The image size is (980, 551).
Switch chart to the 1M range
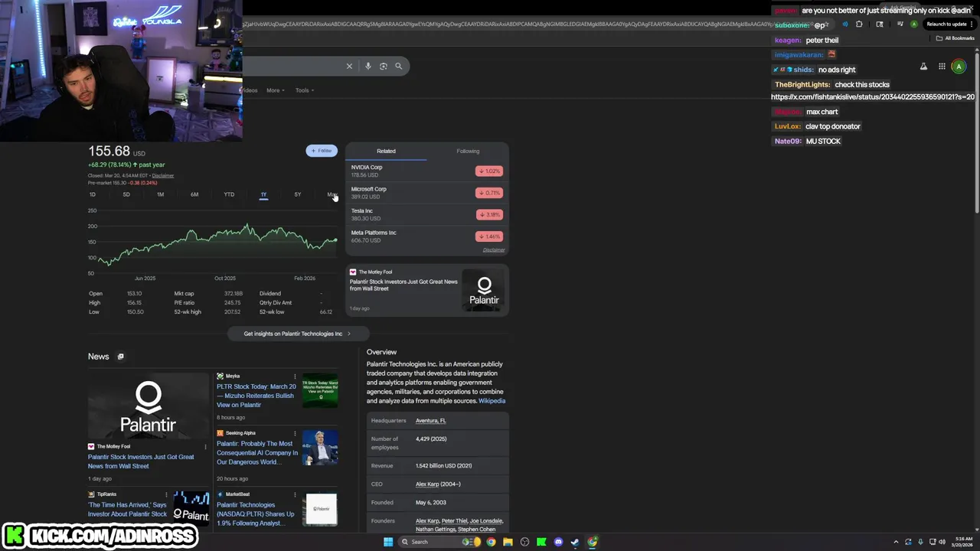click(161, 194)
